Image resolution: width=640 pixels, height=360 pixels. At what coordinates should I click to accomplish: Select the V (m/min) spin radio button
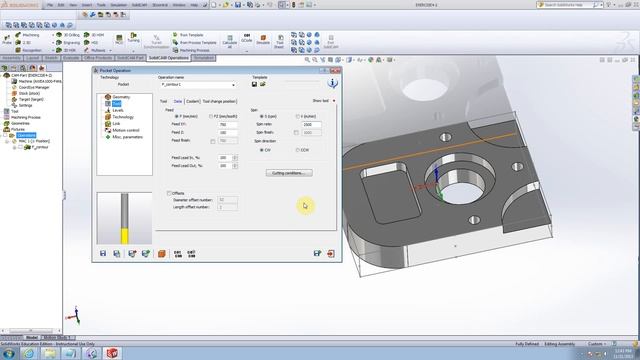(298, 116)
